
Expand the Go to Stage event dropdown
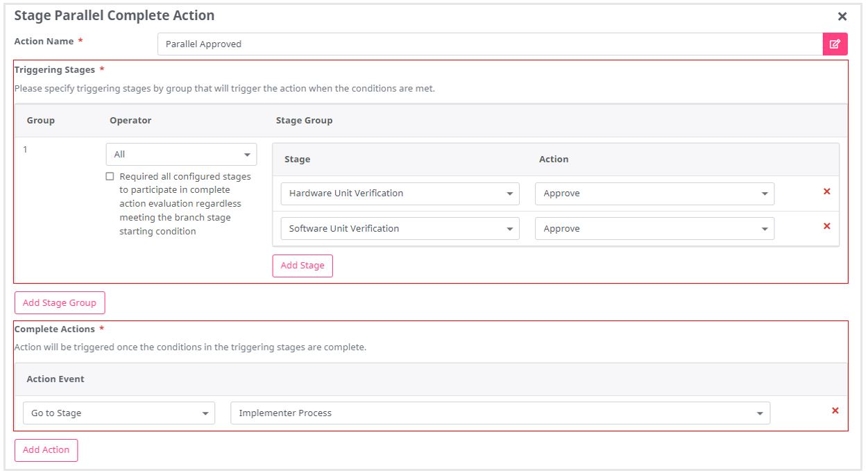(119, 413)
